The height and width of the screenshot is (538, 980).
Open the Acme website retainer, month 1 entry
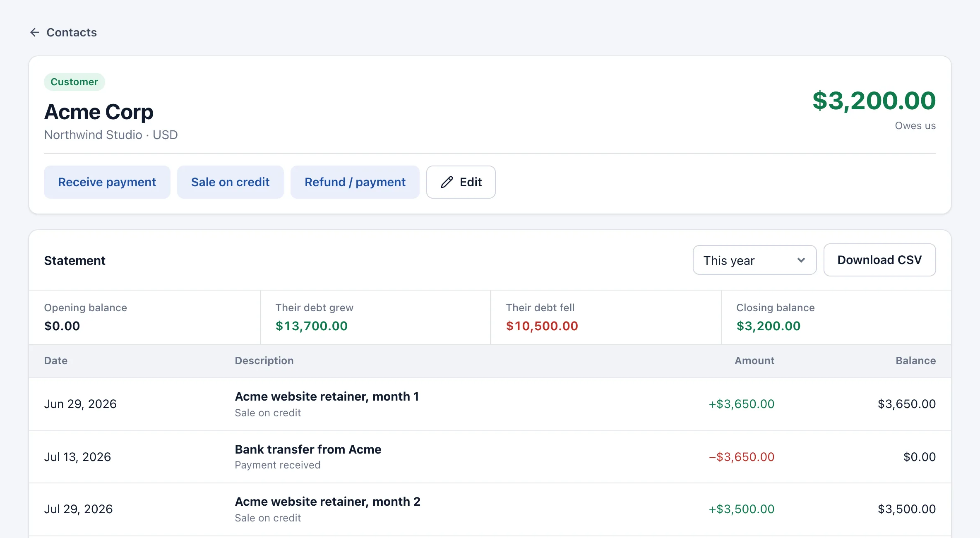tap(327, 396)
